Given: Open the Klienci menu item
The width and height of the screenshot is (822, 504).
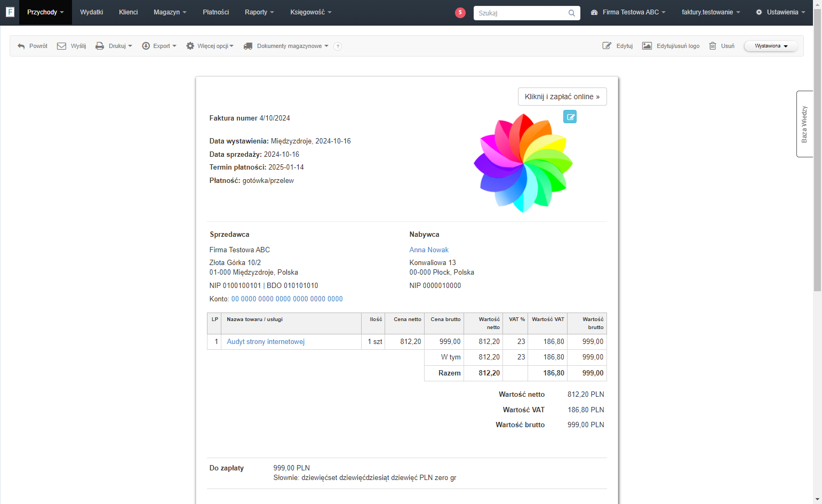Looking at the screenshot, I should click(129, 12).
